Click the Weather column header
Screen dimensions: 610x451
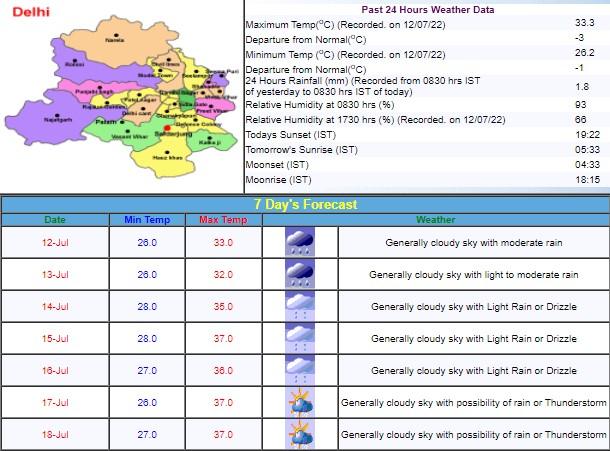[435, 219]
